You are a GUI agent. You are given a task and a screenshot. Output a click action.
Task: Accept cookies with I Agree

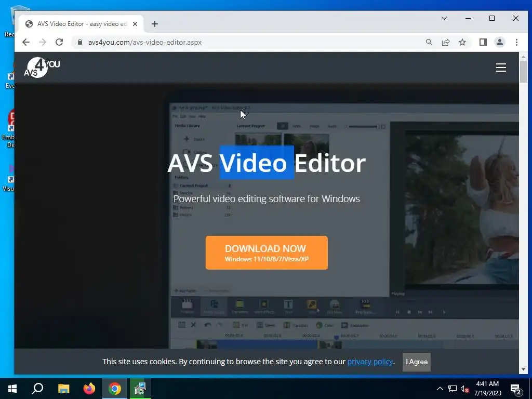click(x=417, y=362)
